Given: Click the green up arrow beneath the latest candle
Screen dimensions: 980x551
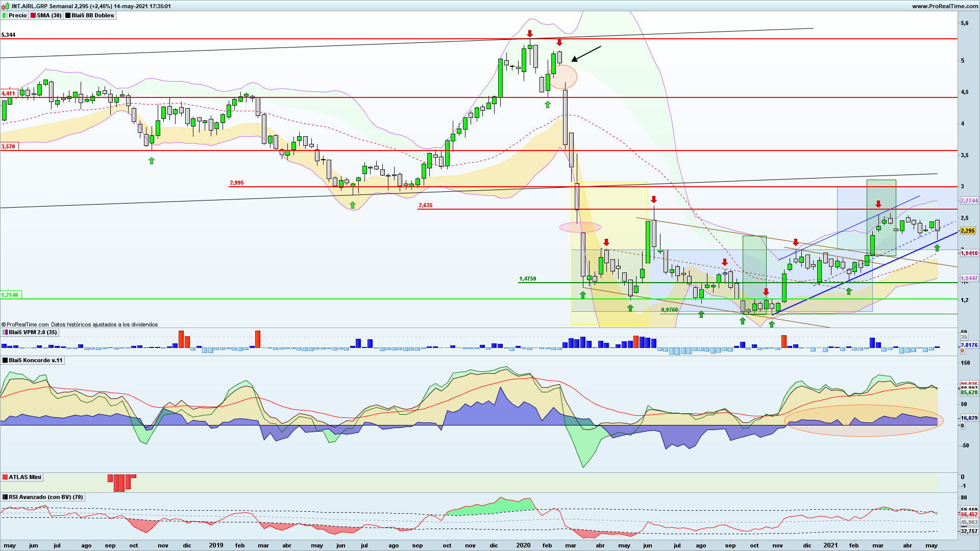Looking at the screenshot, I should pos(937,248).
